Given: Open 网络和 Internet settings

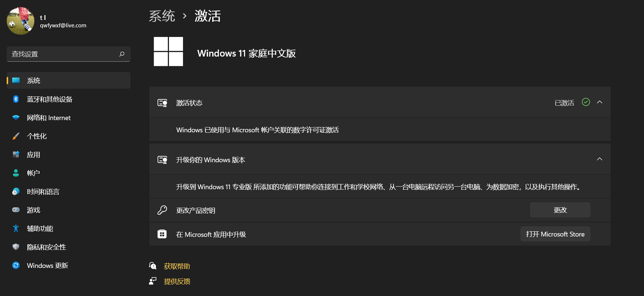Looking at the screenshot, I should coord(68,118).
